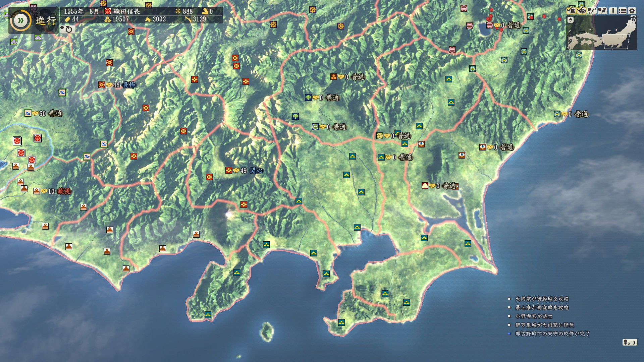Screen dimensions: 644x362
Task: Select the red crest with white mound 0 普通
Action: (425, 186)
